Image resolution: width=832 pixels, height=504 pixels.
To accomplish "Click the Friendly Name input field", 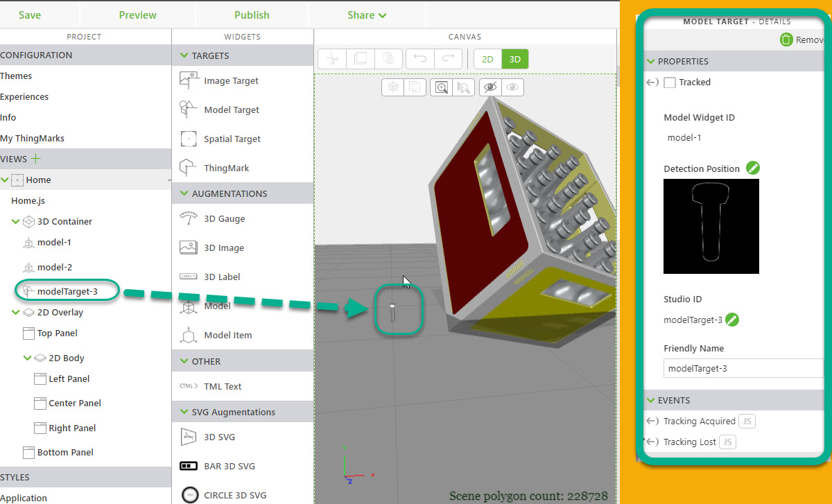I will (742, 369).
